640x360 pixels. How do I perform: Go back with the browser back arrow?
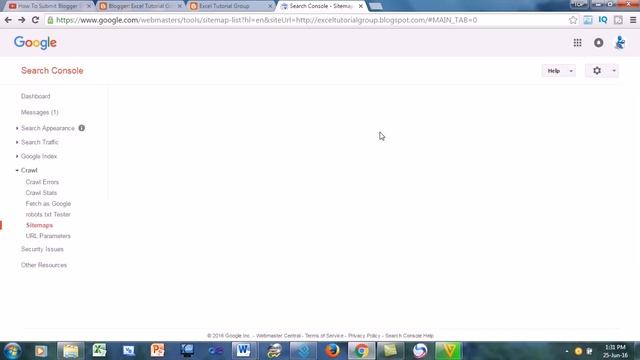8,20
